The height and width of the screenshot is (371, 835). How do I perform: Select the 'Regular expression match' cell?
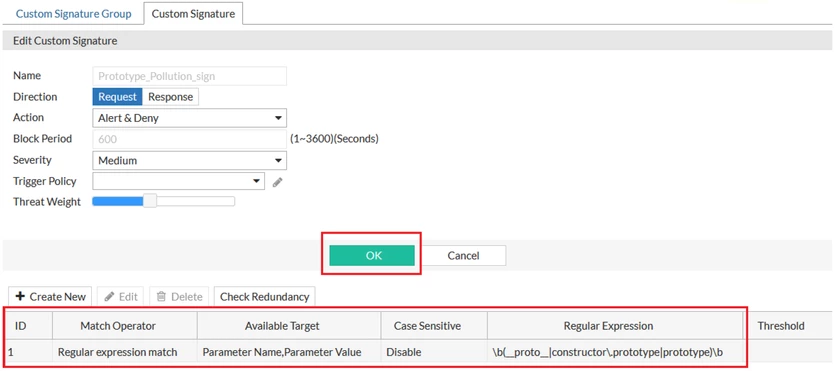[x=125, y=352]
